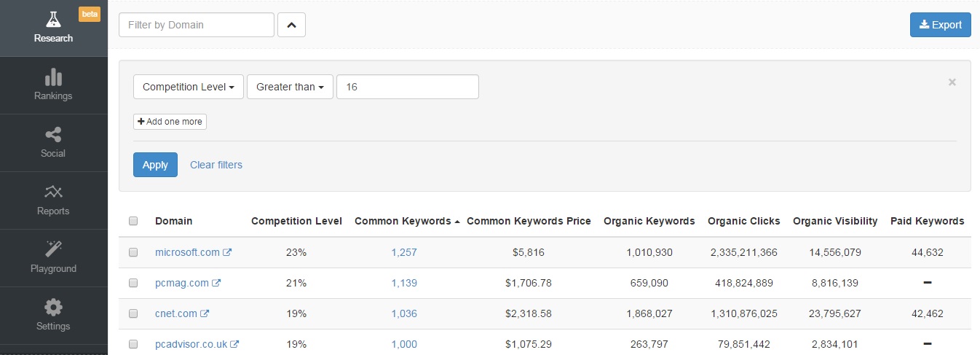The height and width of the screenshot is (355, 980).
Task: Open pcadvisor.co.uk external link icon
Action: 234,344
